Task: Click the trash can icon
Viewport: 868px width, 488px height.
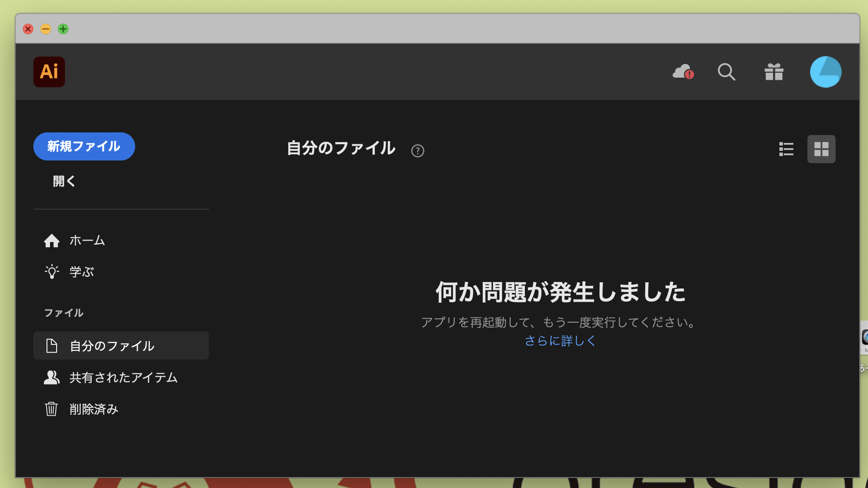Action: tap(51, 409)
